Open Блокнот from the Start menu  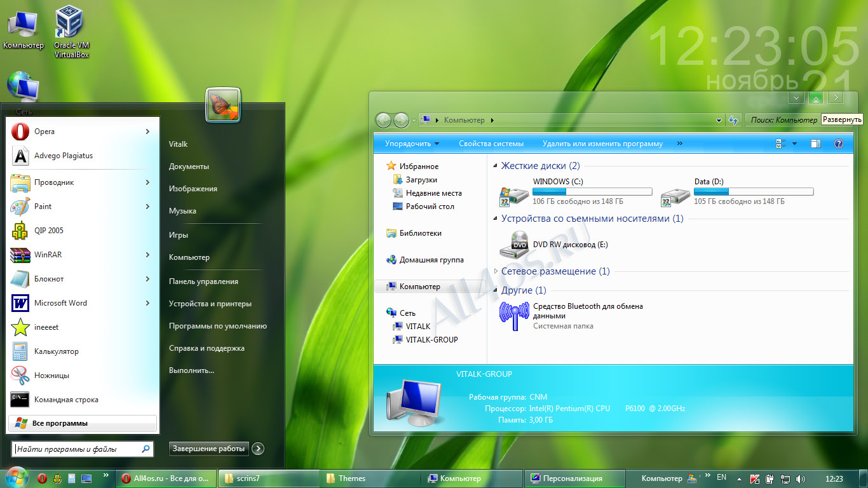click(x=81, y=279)
